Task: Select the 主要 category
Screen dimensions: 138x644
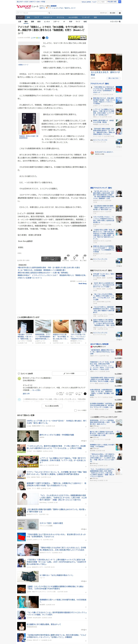Action: [20, 21]
